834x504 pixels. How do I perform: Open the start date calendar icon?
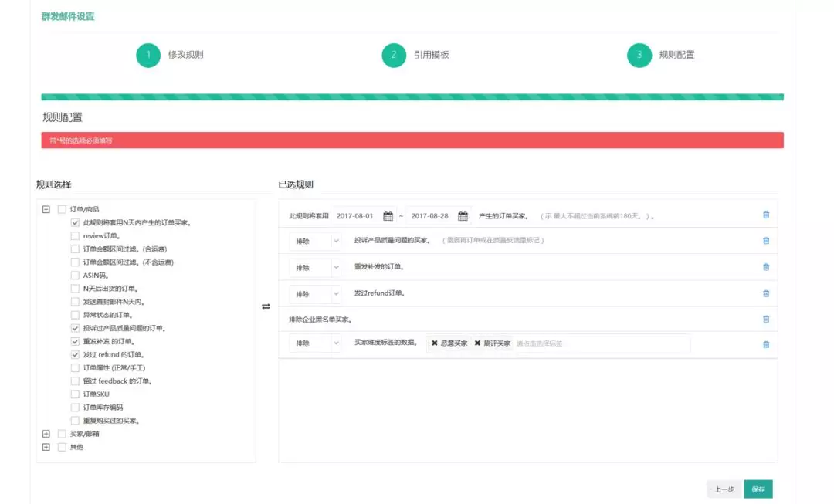point(388,216)
